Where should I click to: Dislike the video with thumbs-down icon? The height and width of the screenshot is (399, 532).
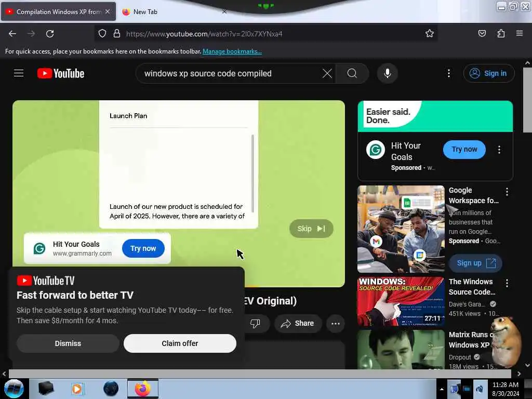255,323
